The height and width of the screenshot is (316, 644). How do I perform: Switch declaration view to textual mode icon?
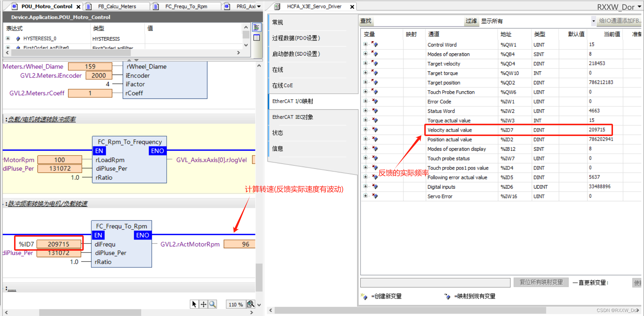[x=257, y=27]
